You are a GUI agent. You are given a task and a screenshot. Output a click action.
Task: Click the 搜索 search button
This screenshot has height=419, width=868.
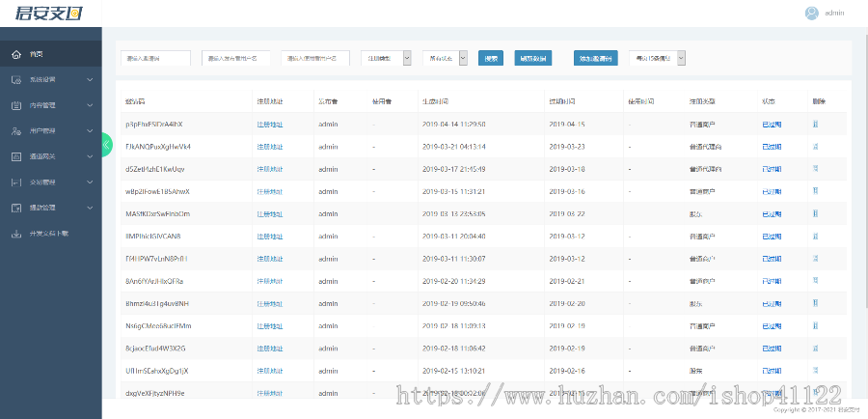pyautogui.click(x=491, y=58)
